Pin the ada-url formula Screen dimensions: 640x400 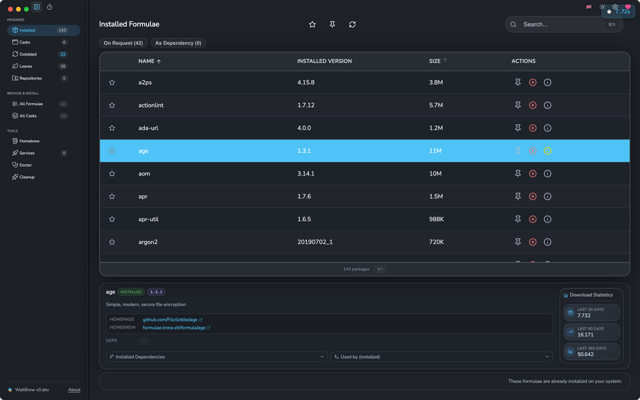click(x=518, y=128)
